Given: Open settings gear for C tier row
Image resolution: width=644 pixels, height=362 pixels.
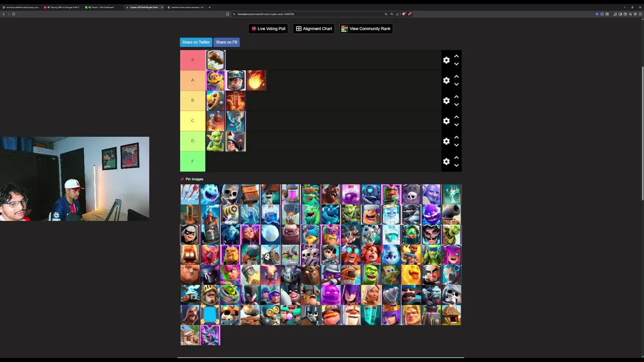Looking at the screenshot, I should tap(446, 121).
